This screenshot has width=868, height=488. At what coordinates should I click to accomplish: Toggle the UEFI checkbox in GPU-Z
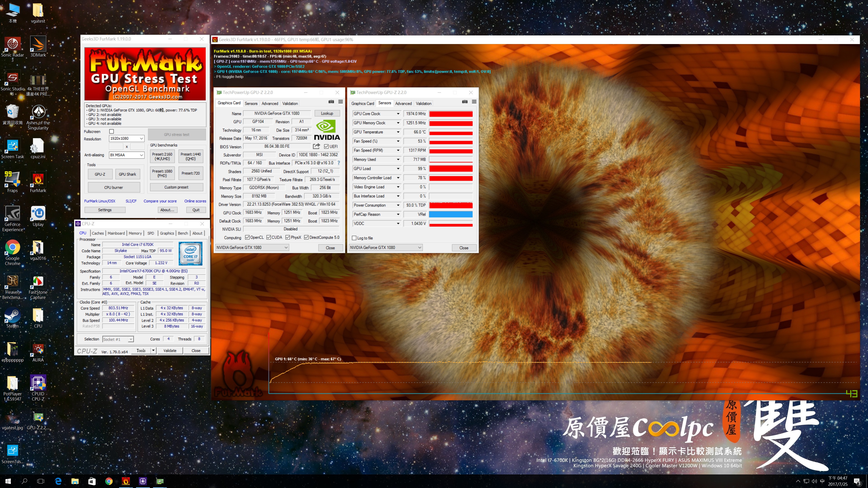[x=326, y=146]
